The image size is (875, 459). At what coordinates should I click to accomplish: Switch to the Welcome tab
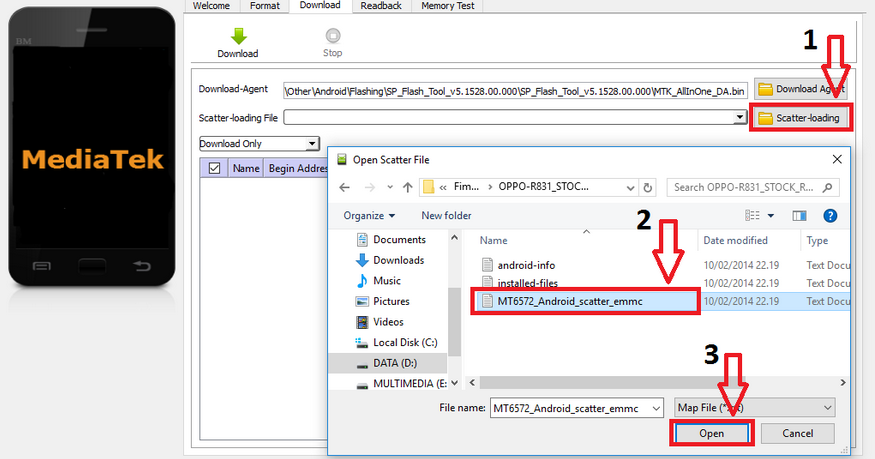pos(211,6)
